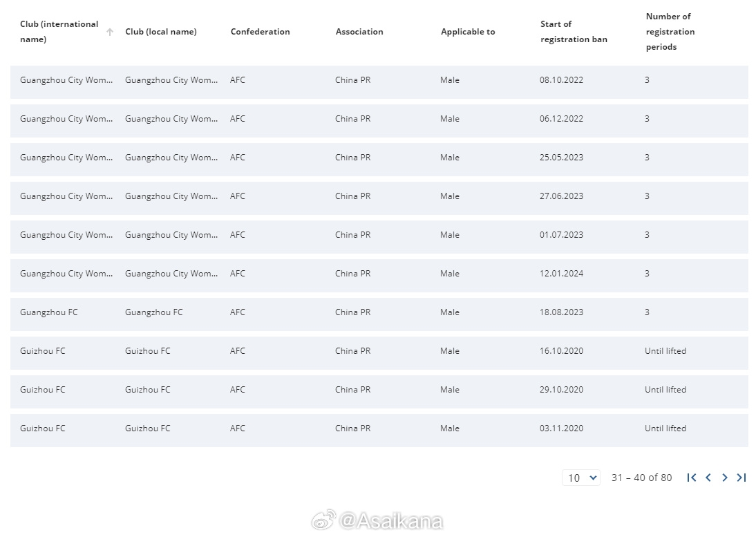Click Guangzhou FC in international name column
The width and height of the screenshot is (756, 537).
tap(48, 312)
